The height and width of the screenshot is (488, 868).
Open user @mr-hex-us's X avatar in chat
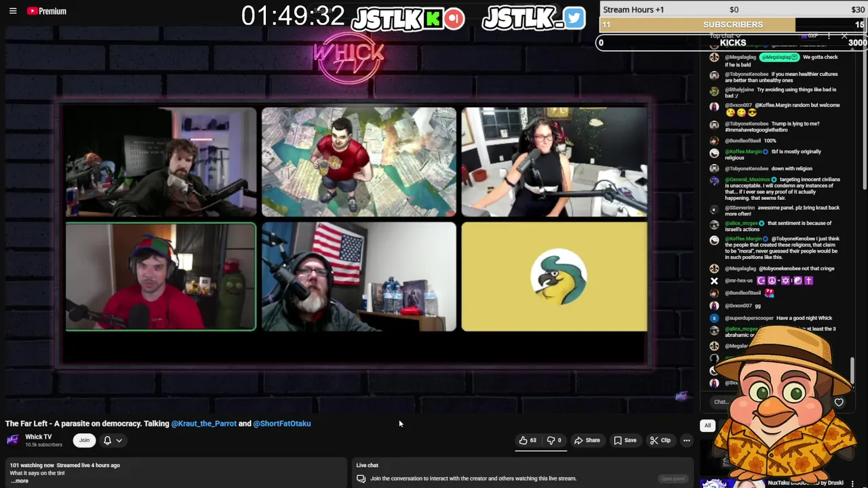tap(714, 281)
